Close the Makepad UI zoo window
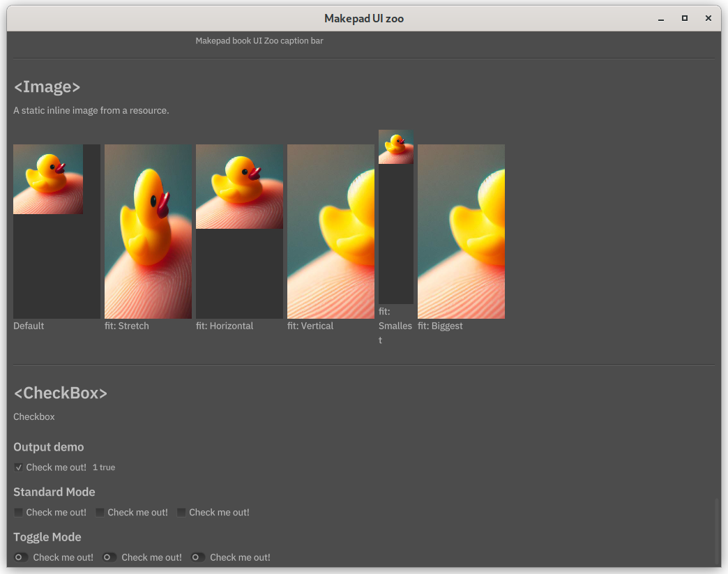 (x=708, y=19)
